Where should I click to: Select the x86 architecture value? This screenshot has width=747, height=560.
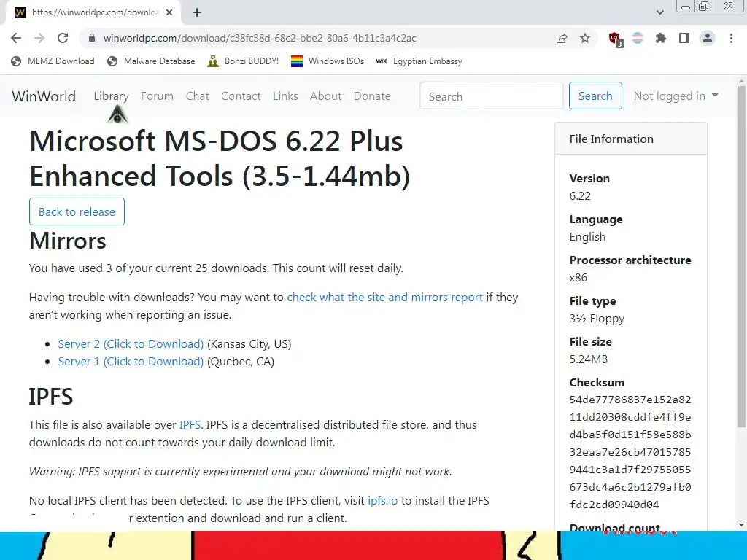click(x=578, y=278)
